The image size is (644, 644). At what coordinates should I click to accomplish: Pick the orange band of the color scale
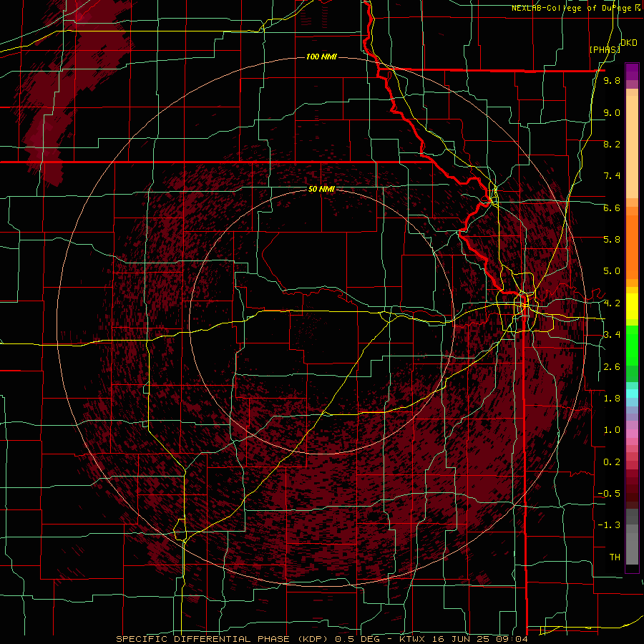point(632,248)
